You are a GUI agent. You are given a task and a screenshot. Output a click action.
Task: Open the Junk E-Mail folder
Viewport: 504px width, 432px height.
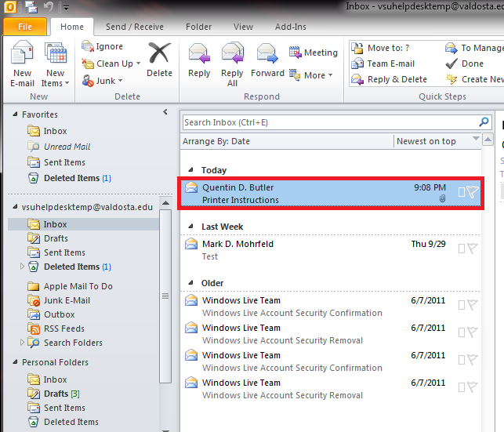(59, 300)
